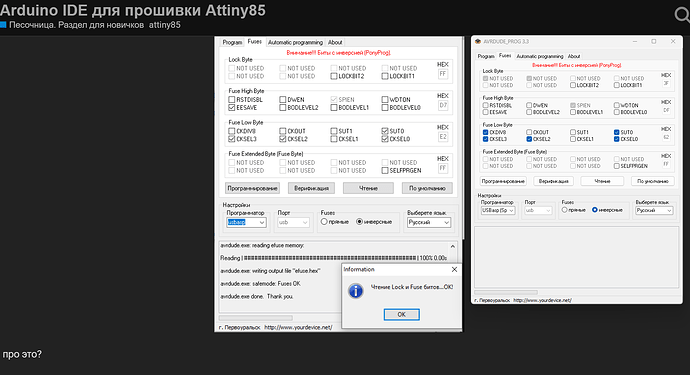This screenshot has height=375, width=690.
Task: Click the blue info icon in Information dialog
Action: pos(356,291)
